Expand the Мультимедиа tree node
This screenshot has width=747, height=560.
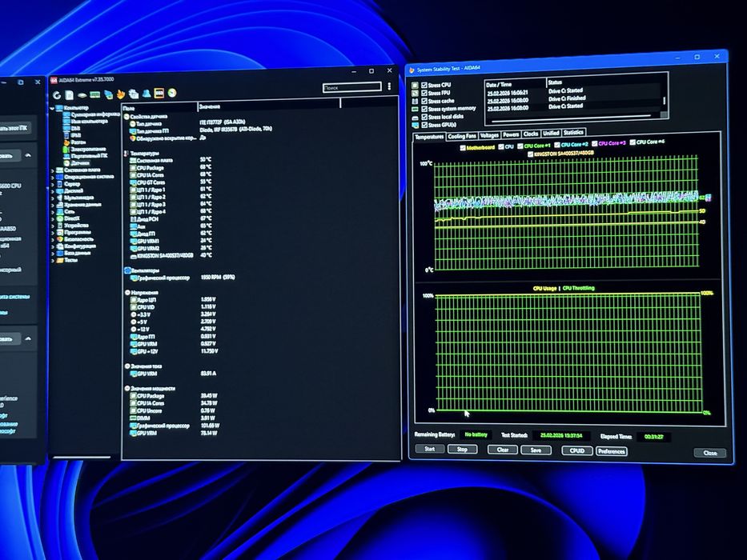click(52, 198)
